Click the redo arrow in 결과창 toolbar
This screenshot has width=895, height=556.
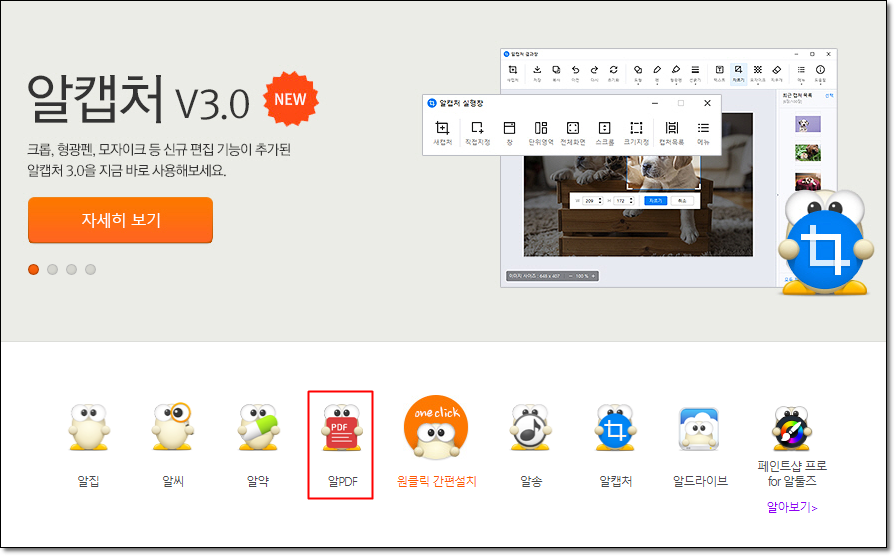(x=594, y=70)
